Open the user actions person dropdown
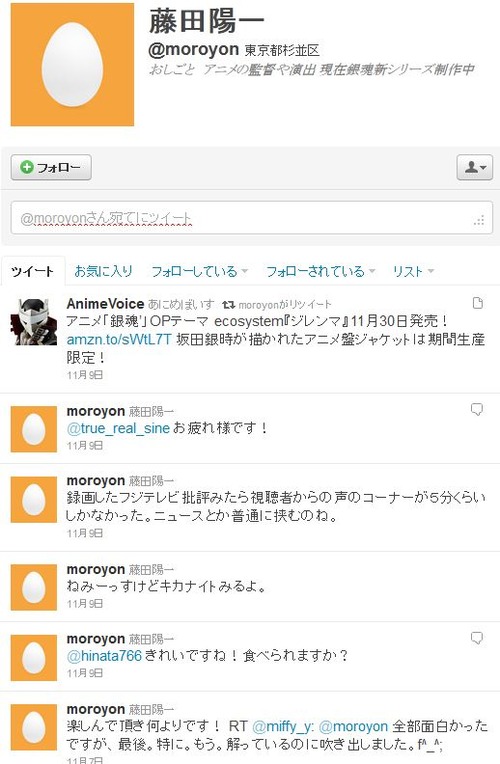Viewport: 500px width, 764px height. [x=475, y=168]
